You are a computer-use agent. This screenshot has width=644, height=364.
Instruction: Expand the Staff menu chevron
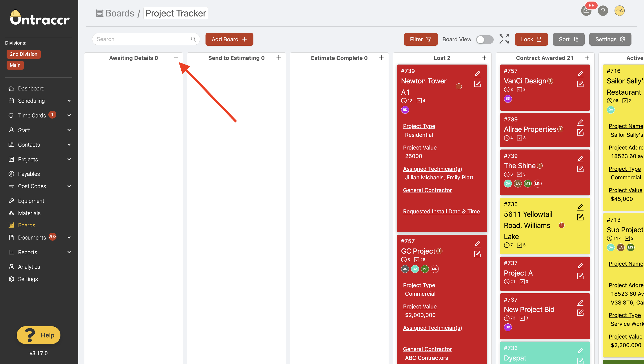(x=69, y=130)
